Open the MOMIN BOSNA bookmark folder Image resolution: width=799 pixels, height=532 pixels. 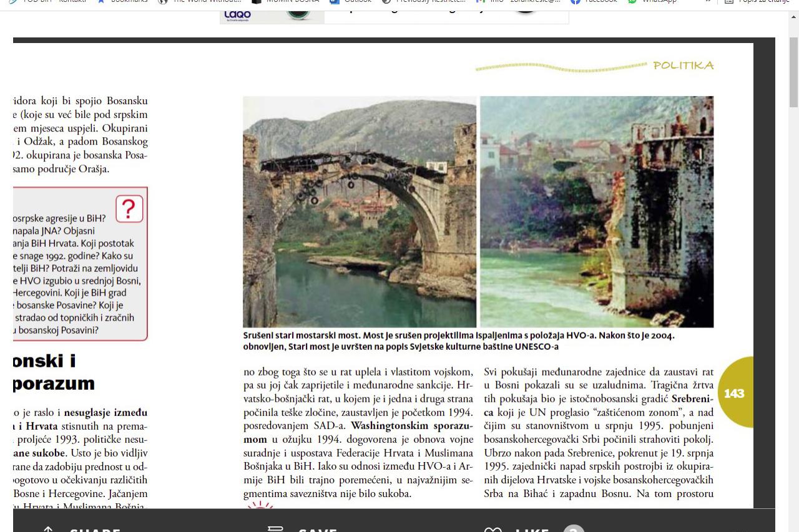[285, 1]
